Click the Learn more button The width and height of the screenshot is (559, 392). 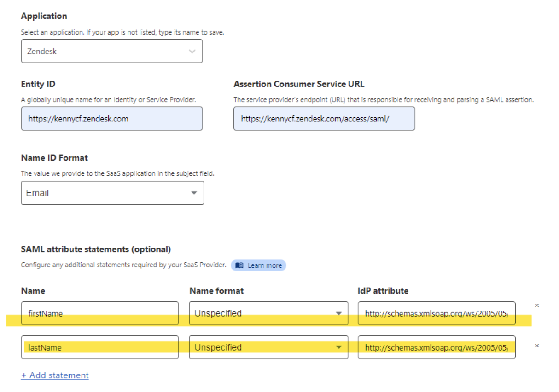point(257,265)
